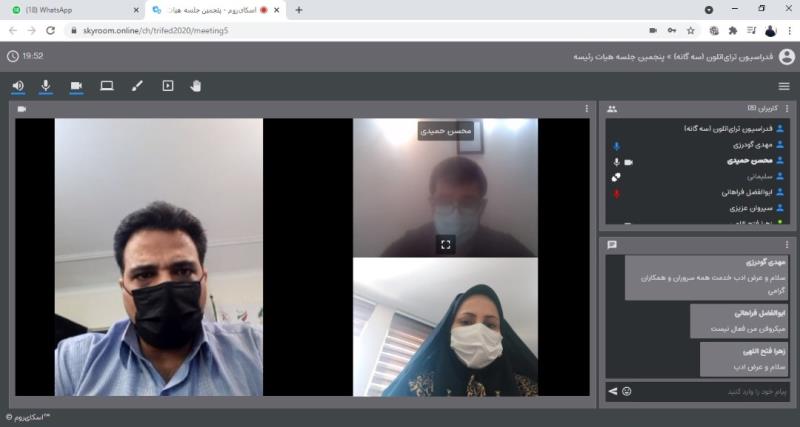Screen dimensions: 800x427
Task: Click the users group icon in panel header
Action: tap(612, 109)
